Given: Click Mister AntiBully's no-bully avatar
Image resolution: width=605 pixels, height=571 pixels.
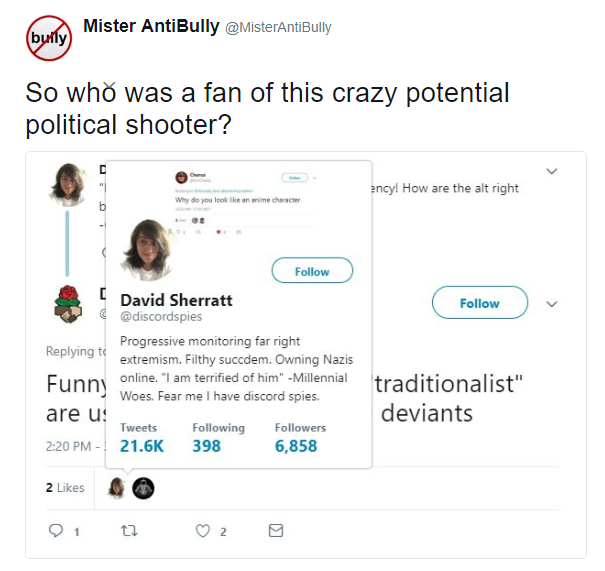Looking at the screenshot, I should (x=49, y=38).
